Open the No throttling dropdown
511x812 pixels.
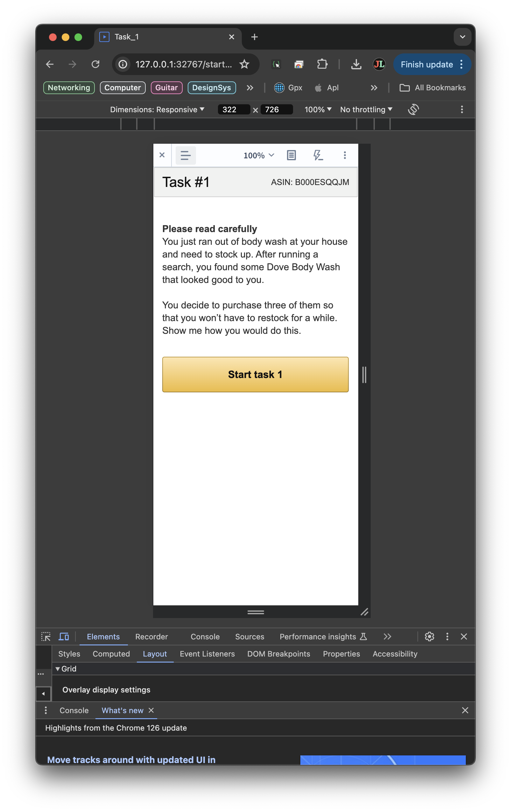point(366,109)
